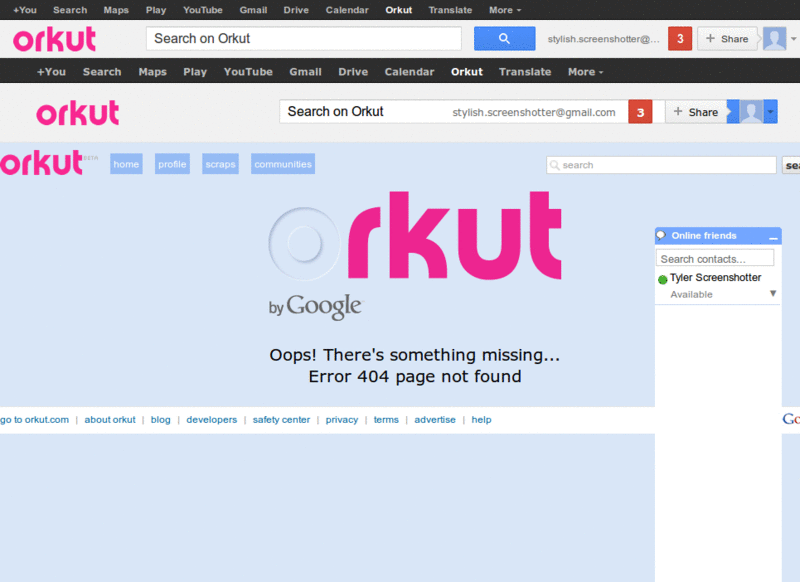This screenshot has width=800, height=582.
Task: Click the large orkut by Google logo
Action: tap(414, 255)
